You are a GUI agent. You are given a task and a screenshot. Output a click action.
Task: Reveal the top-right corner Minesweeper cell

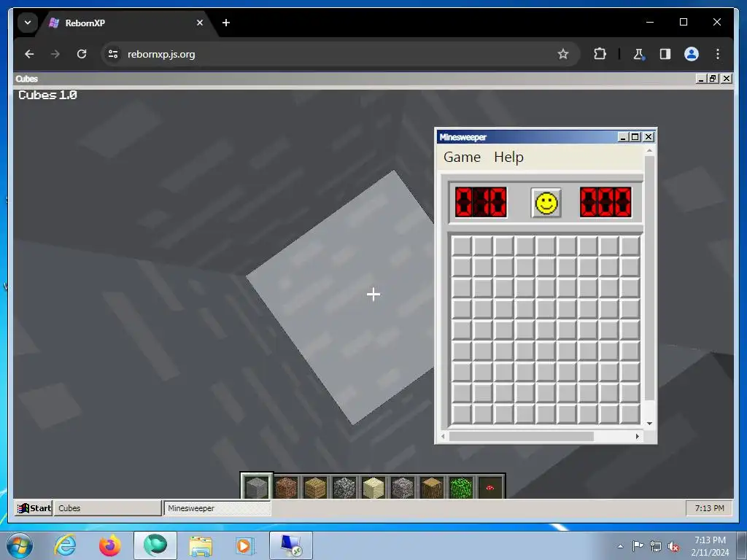point(630,246)
